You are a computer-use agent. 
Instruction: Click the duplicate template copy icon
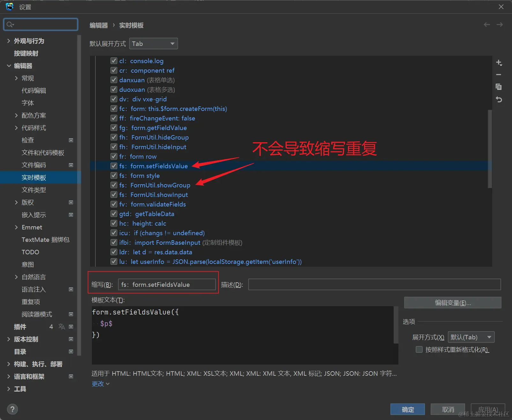point(499,87)
